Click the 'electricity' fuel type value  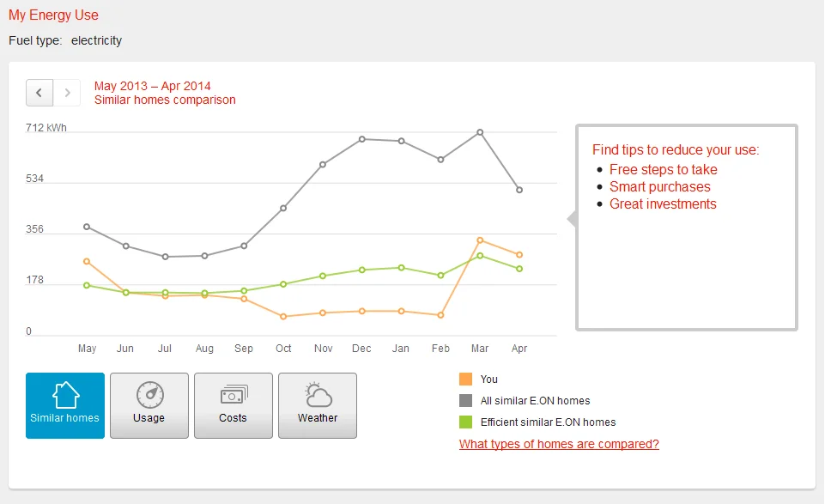[96, 40]
